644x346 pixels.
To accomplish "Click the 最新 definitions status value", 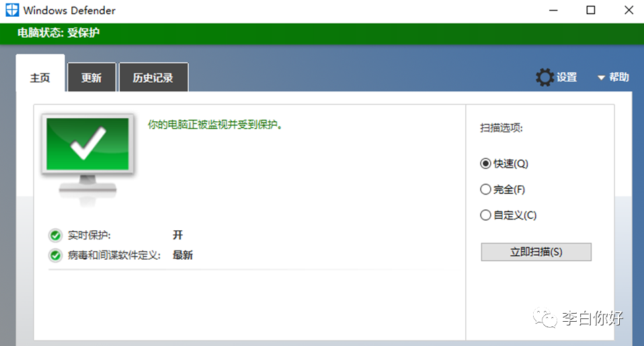I will [183, 256].
